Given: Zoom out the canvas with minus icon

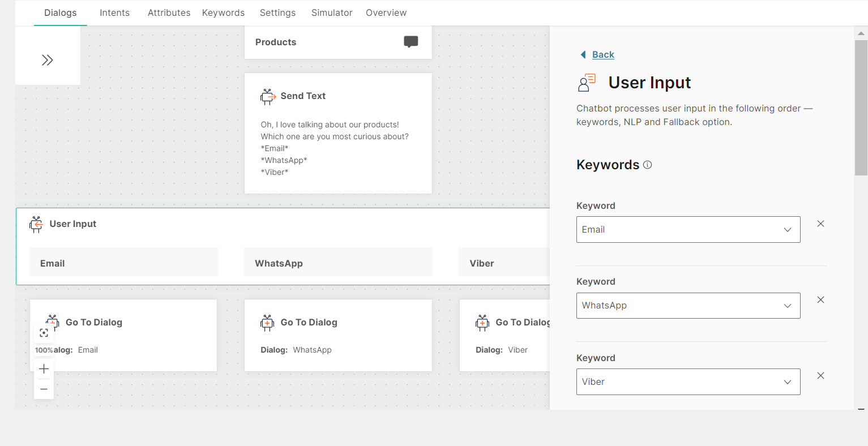Looking at the screenshot, I should point(44,389).
